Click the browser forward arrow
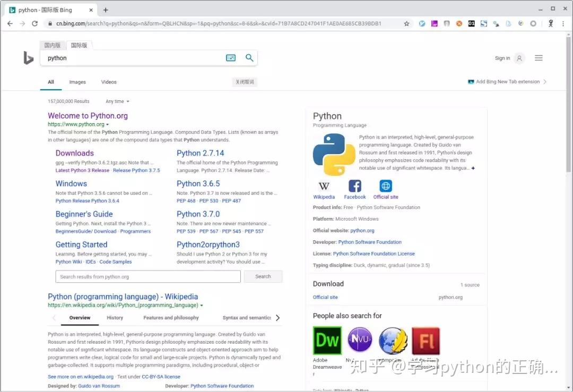The width and height of the screenshot is (573, 392). [x=22, y=23]
